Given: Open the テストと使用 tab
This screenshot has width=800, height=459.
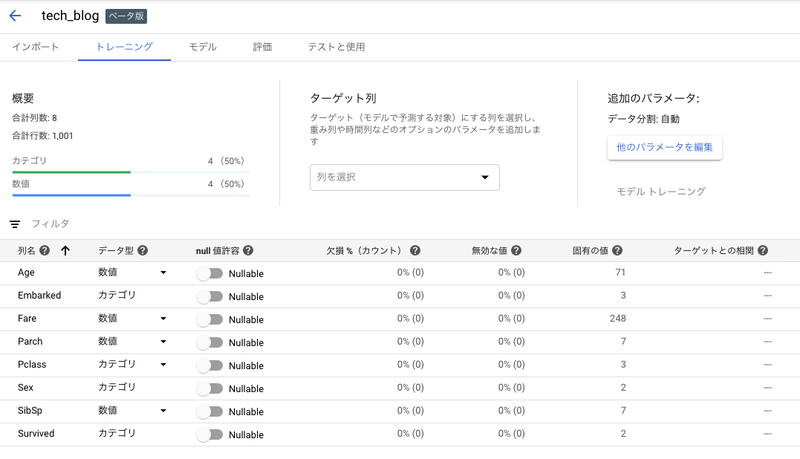Looking at the screenshot, I should tap(336, 47).
